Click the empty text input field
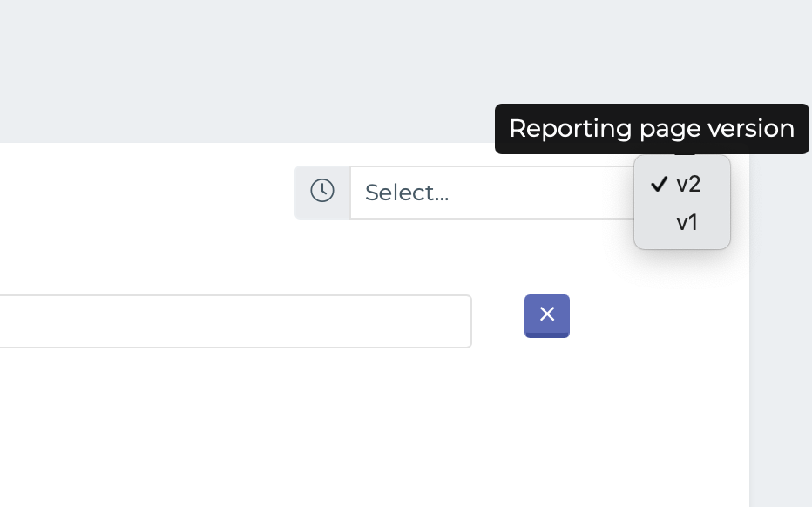This screenshot has width=812, height=507. pos(235,321)
